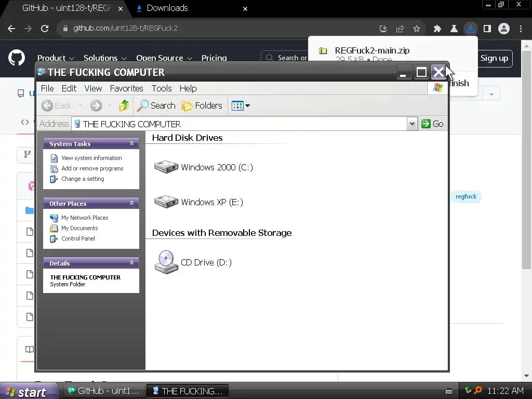Click Pricing link on GitHub
This screenshot has width=532, height=399.
pyautogui.click(x=214, y=58)
